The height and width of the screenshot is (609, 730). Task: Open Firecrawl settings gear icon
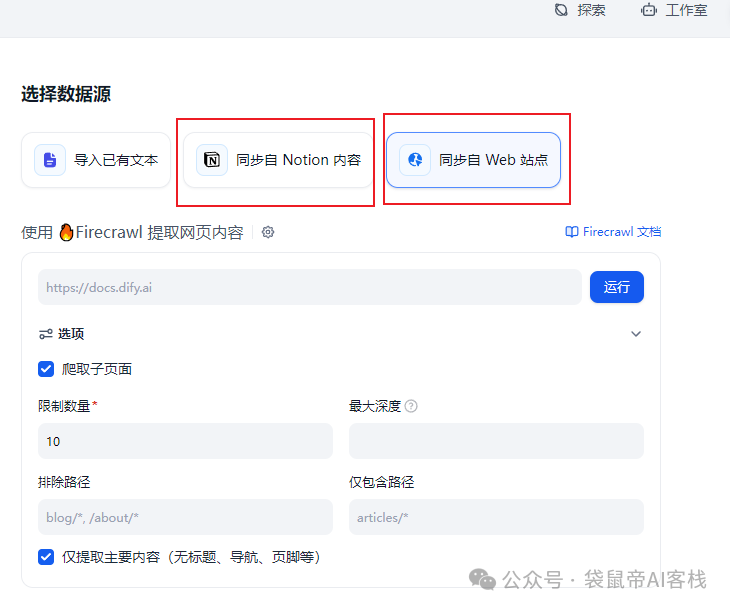click(268, 232)
